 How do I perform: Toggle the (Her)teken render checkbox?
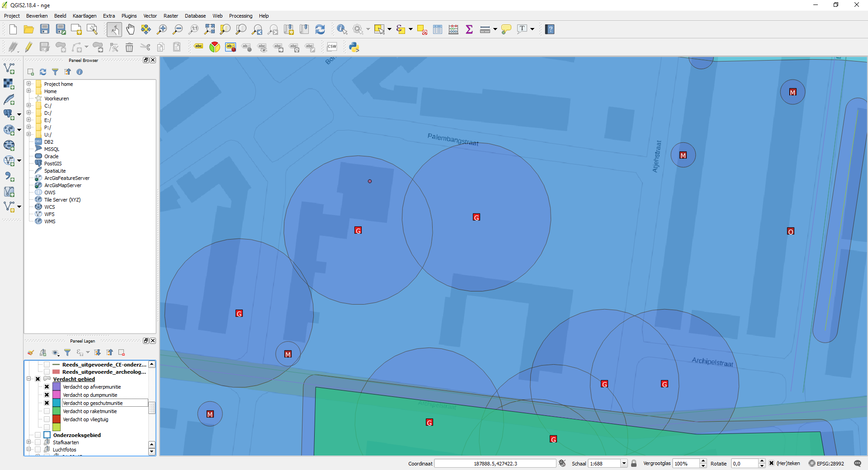pyautogui.click(x=772, y=463)
